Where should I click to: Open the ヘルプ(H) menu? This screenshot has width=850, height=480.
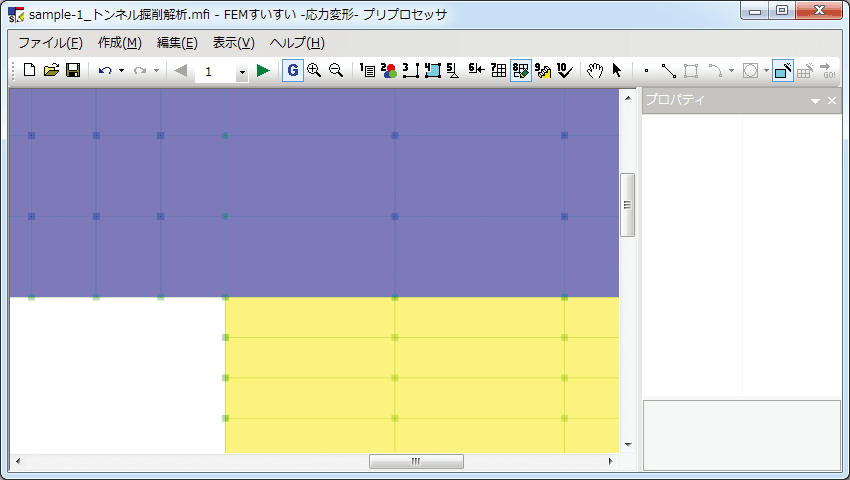pyautogui.click(x=297, y=43)
